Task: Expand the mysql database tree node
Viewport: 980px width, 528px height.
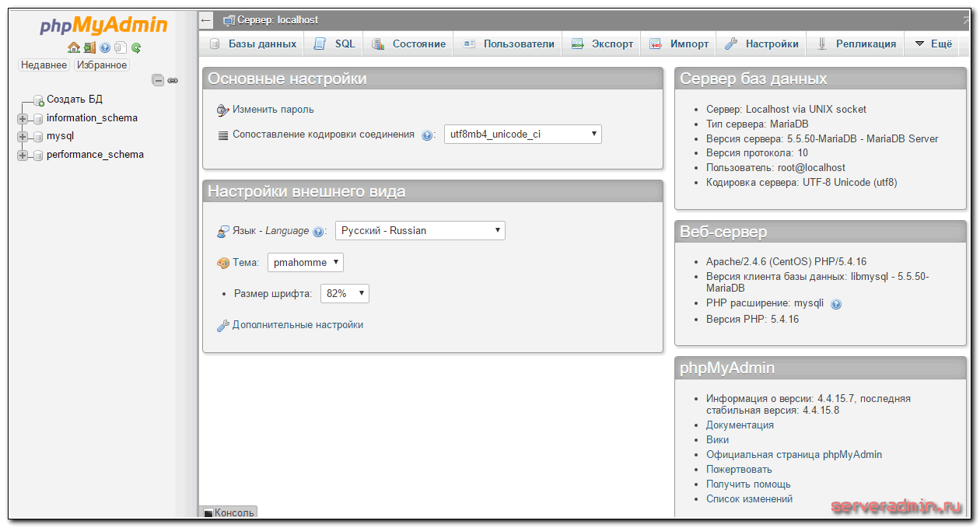Action: pos(23,137)
